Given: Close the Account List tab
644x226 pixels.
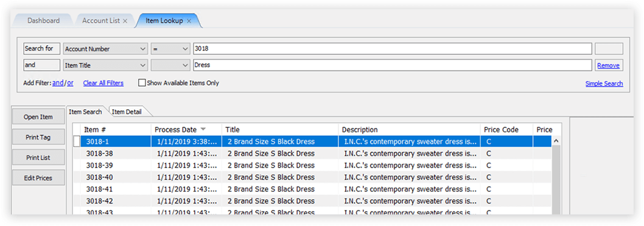Looking at the screenshot, I should coord(125,21).
